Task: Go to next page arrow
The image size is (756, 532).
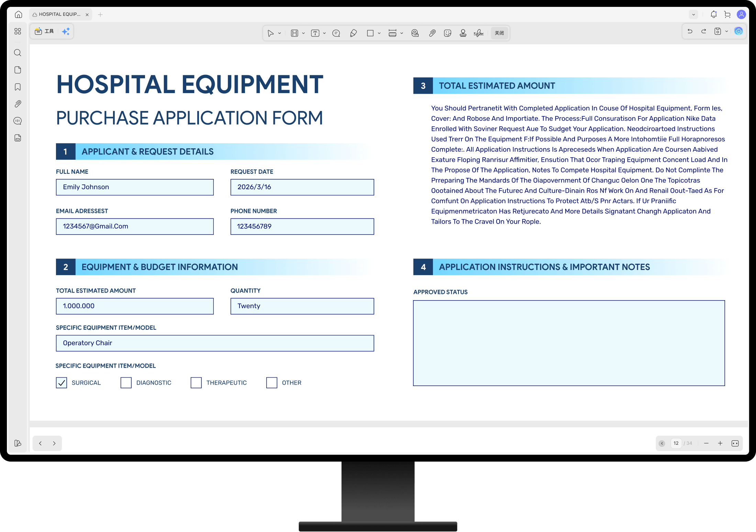Action: [54, 443]
